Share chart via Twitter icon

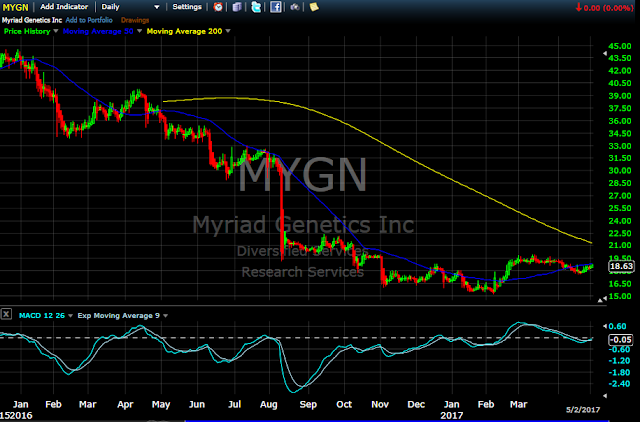[x=256, y=7]
